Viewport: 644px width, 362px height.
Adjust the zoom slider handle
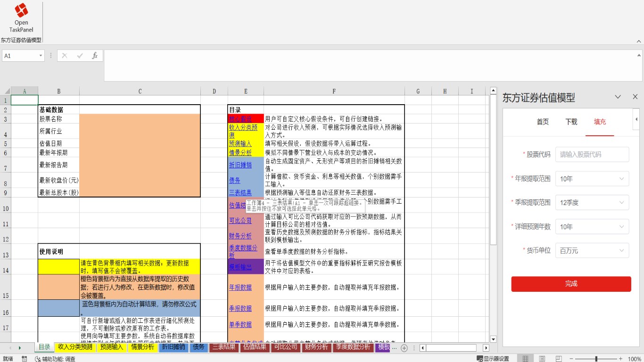coord(596,359)
